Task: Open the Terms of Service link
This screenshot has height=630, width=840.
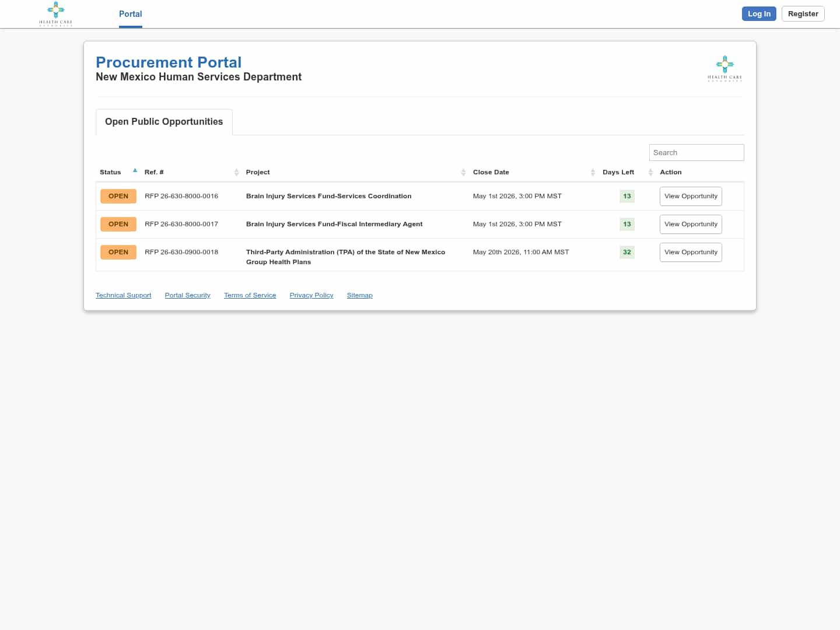Action: pos(250,296)
